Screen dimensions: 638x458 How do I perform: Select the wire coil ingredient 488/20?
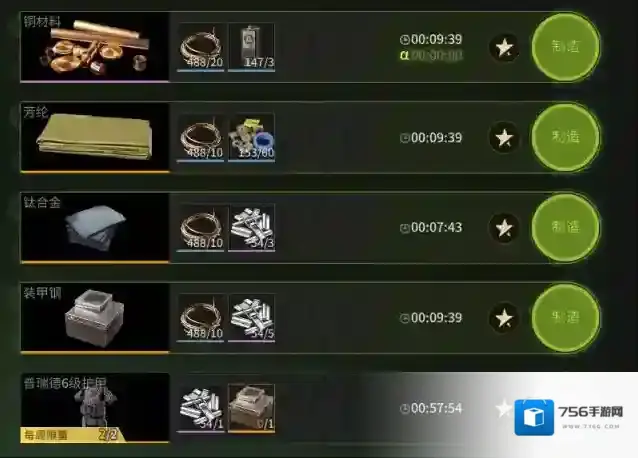click(201, 47)
